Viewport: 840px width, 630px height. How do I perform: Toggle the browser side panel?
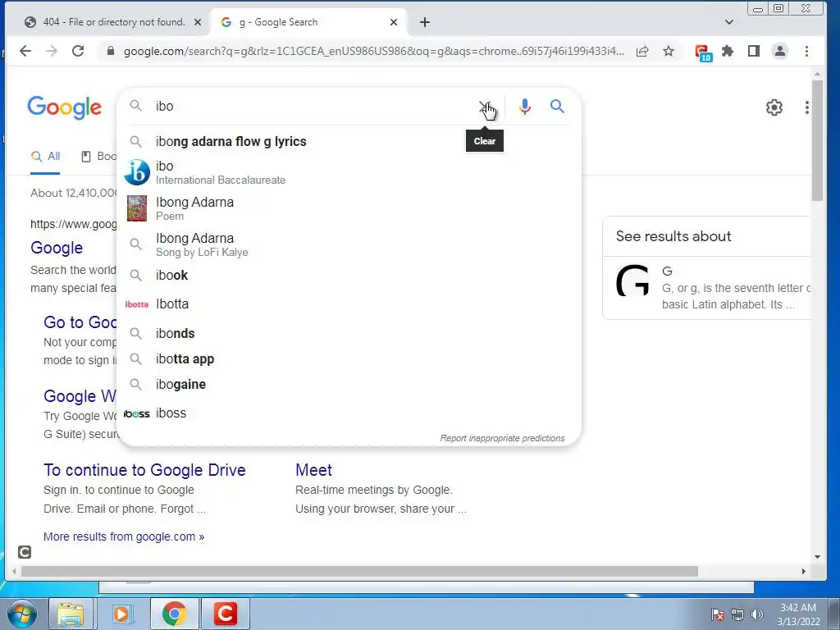754,51
